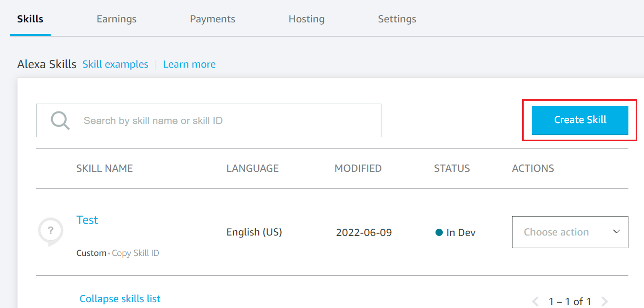Open the Choose action dropdown

point(570,232)
